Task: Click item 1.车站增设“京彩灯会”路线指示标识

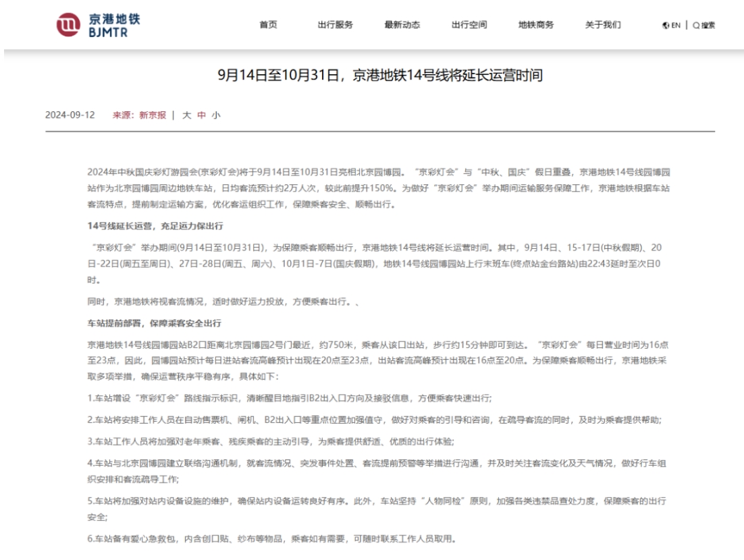Action: [290, 398]
